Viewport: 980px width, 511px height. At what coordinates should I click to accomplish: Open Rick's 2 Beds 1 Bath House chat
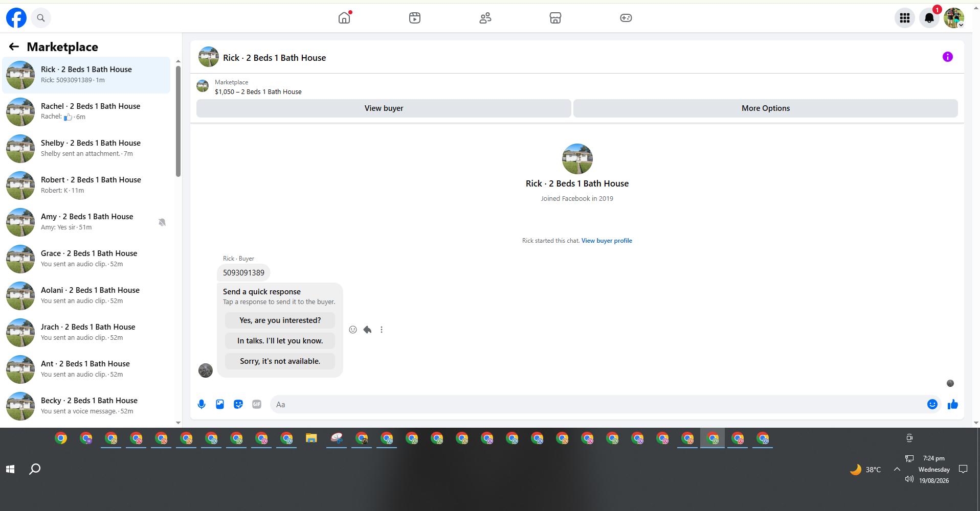click(86, 75)
